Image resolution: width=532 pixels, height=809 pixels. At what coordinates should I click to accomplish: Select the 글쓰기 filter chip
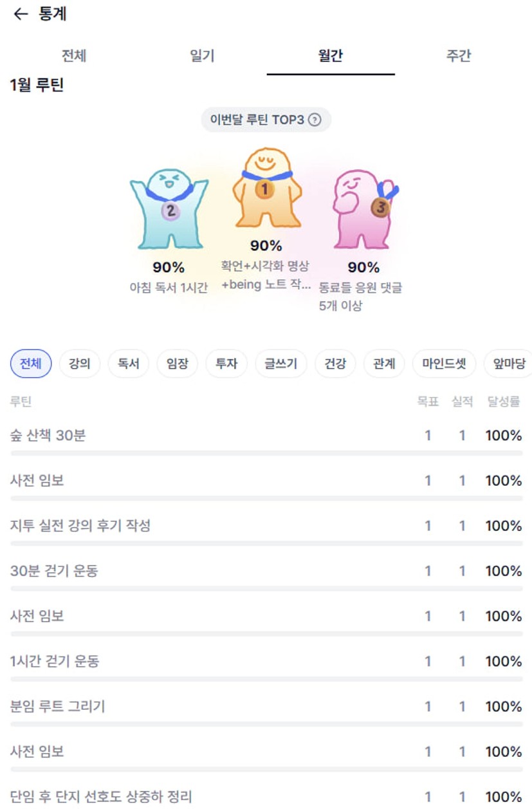[281, 364]
